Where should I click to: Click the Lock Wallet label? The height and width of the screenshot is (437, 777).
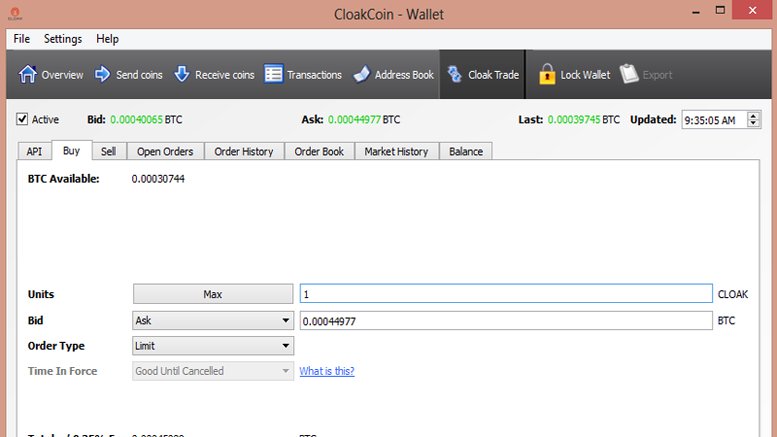point(585,75)
